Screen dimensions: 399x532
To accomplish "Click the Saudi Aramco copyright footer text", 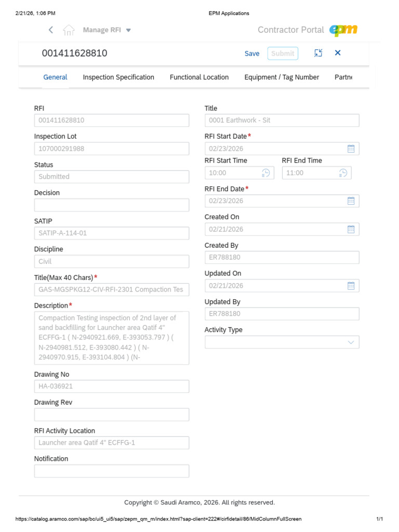I will (199, 502).
